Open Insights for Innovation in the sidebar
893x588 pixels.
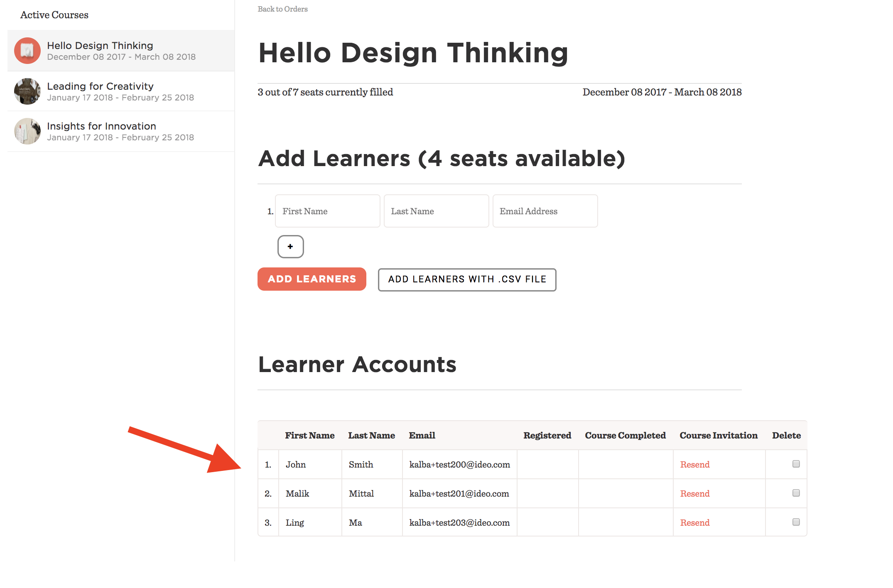coord(101,126)
